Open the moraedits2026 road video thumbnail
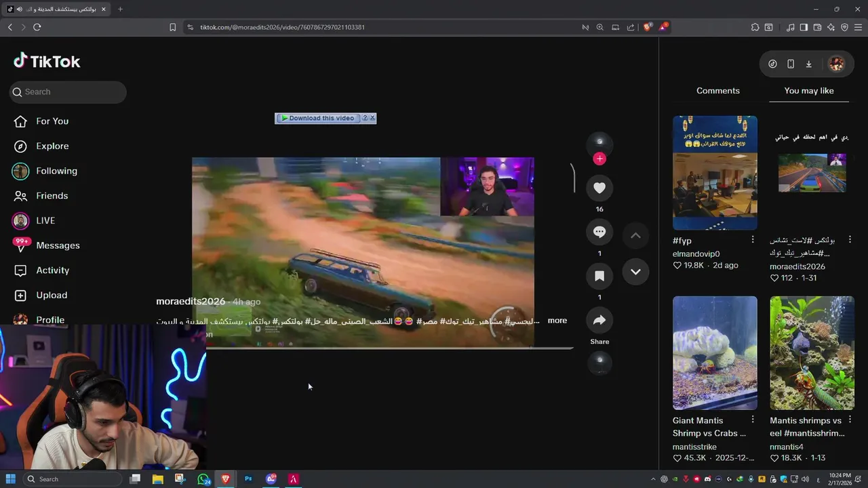This screenshot has height=488, width=868. coord(812,173)
